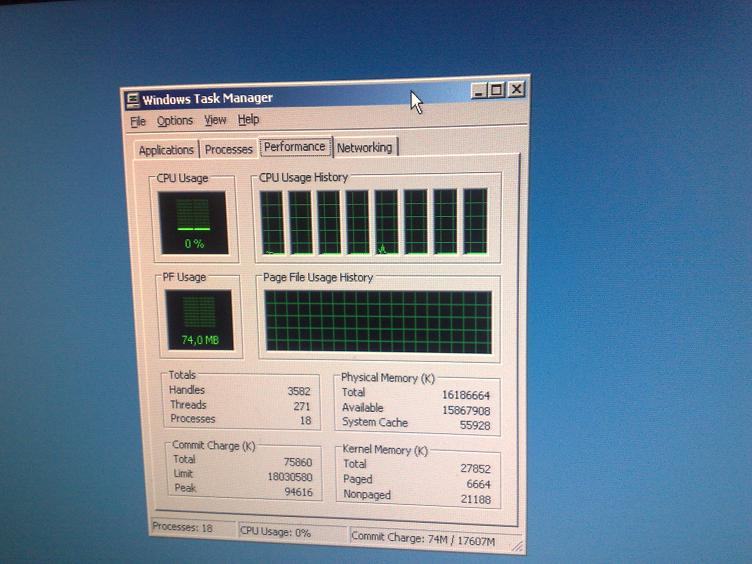
Task: Select the Performance tab
Action: pos(294,147)
